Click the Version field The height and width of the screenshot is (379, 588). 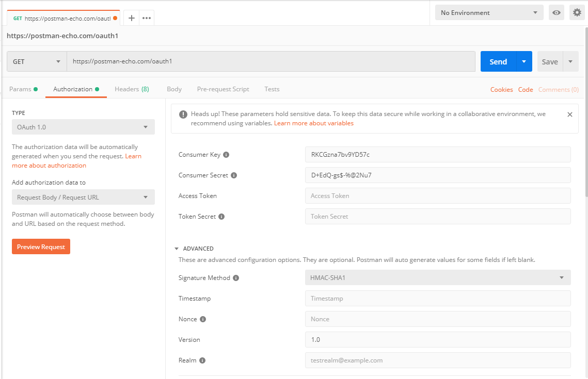[438, 339]
